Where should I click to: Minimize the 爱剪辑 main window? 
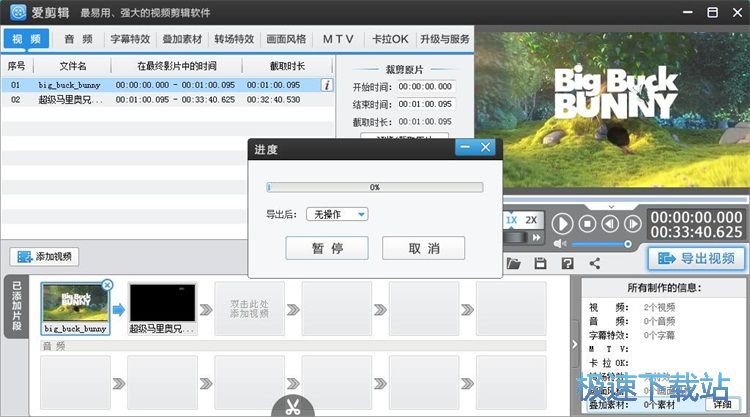point(688,12)
